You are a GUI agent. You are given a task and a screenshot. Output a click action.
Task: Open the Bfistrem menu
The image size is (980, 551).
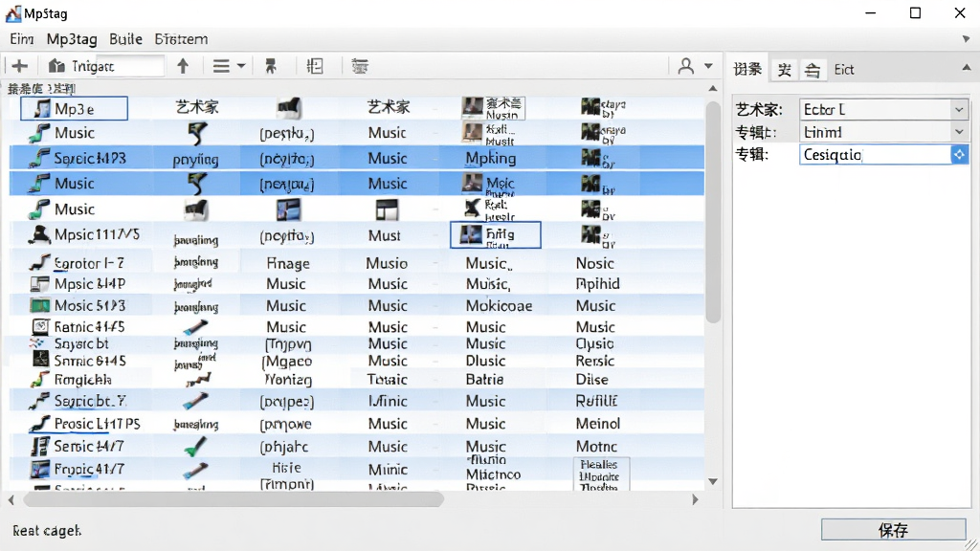181,38
